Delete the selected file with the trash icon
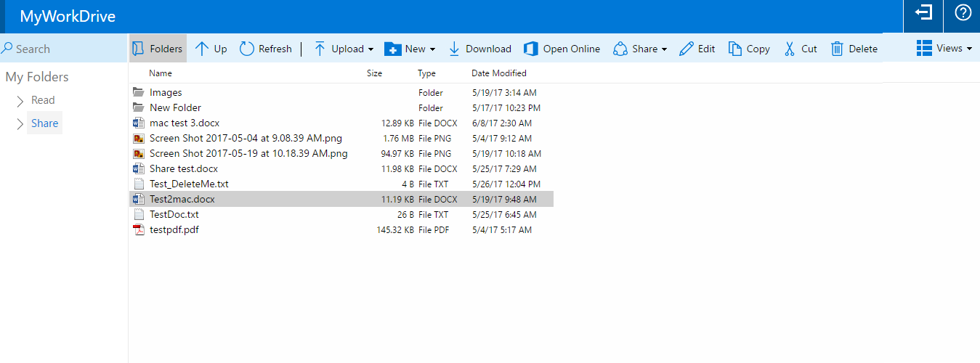This screenshot has height=363, width=980. tap(837, 49)
